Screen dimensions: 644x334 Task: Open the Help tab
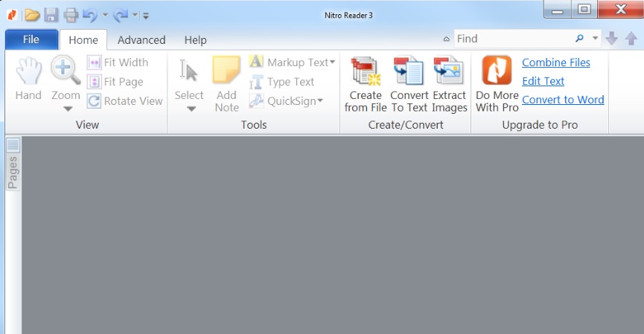(x=196, y=40)
